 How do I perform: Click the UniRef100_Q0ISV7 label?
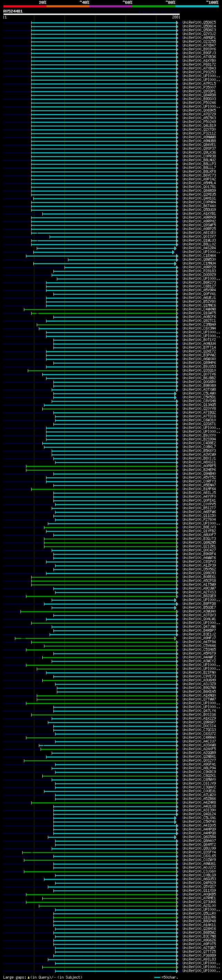199,237
